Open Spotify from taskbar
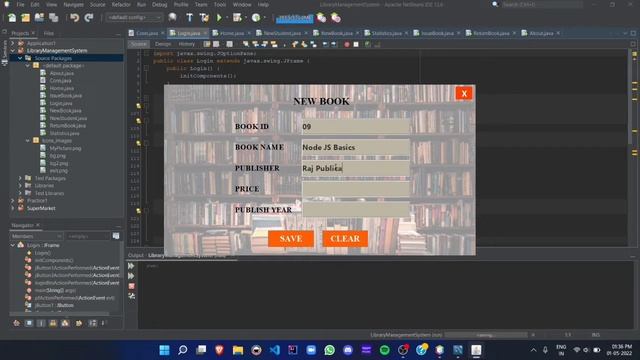The height and width of the screenshot is (360, 640). tap(384, 350)
